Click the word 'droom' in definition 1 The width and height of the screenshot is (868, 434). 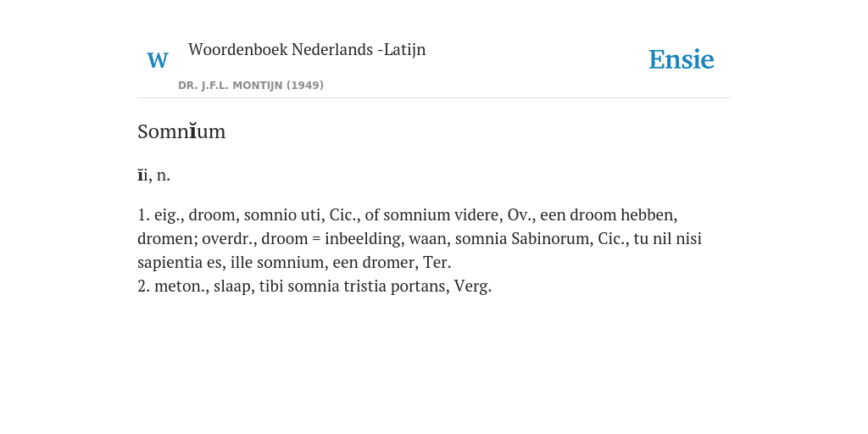[213, 214]
